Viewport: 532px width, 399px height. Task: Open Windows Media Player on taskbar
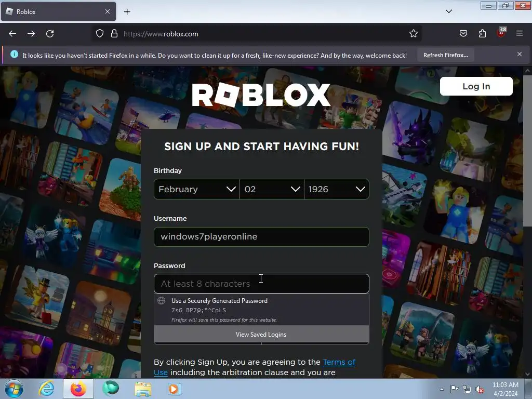click(175, 389)
